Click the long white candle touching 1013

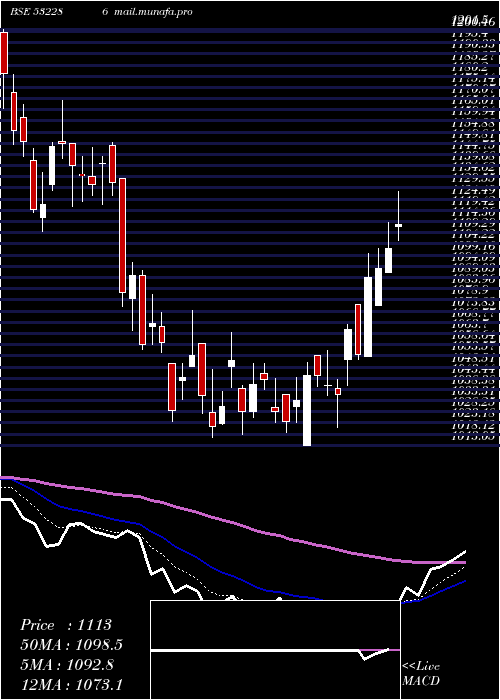point(307,410)
